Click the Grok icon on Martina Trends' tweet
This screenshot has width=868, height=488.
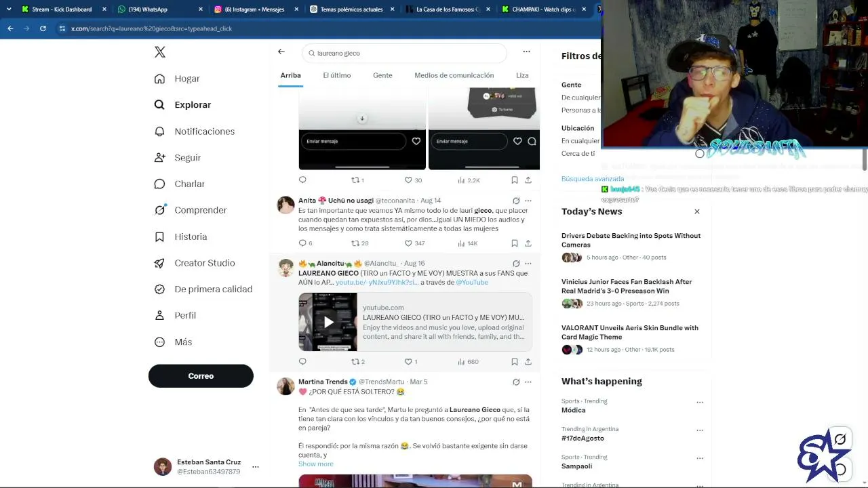point(516,382)
